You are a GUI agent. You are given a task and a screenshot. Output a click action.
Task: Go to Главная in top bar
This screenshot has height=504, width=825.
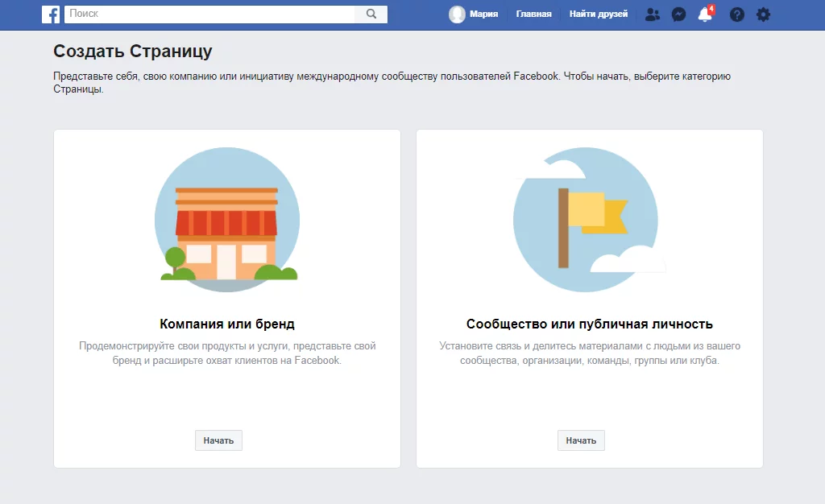click(x=533, y=14)
